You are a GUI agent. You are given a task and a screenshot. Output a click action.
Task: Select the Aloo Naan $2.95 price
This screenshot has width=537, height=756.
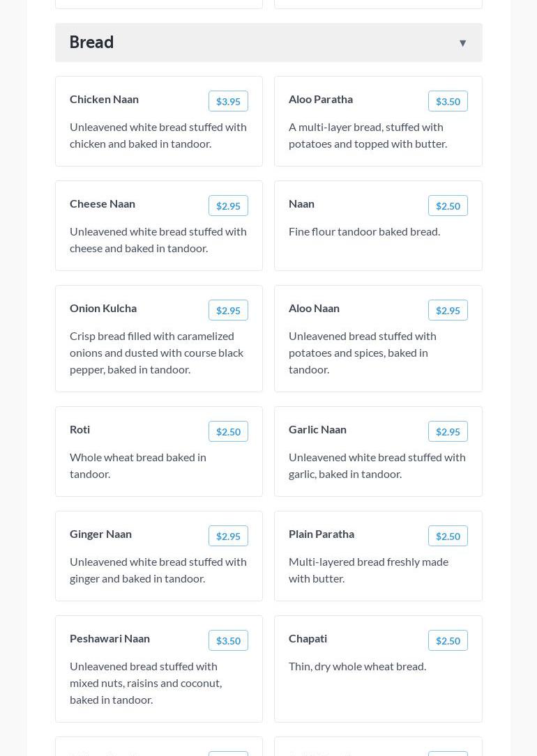point(448,310)
